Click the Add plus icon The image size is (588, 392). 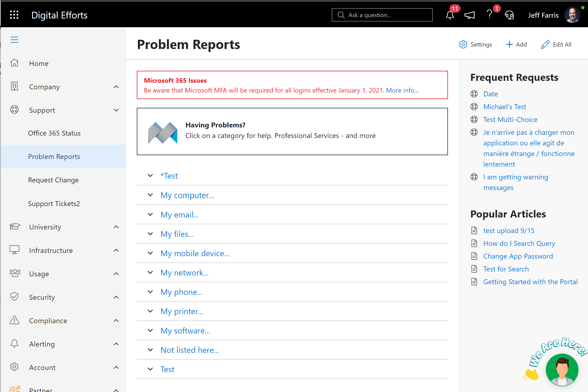[509, 44]
